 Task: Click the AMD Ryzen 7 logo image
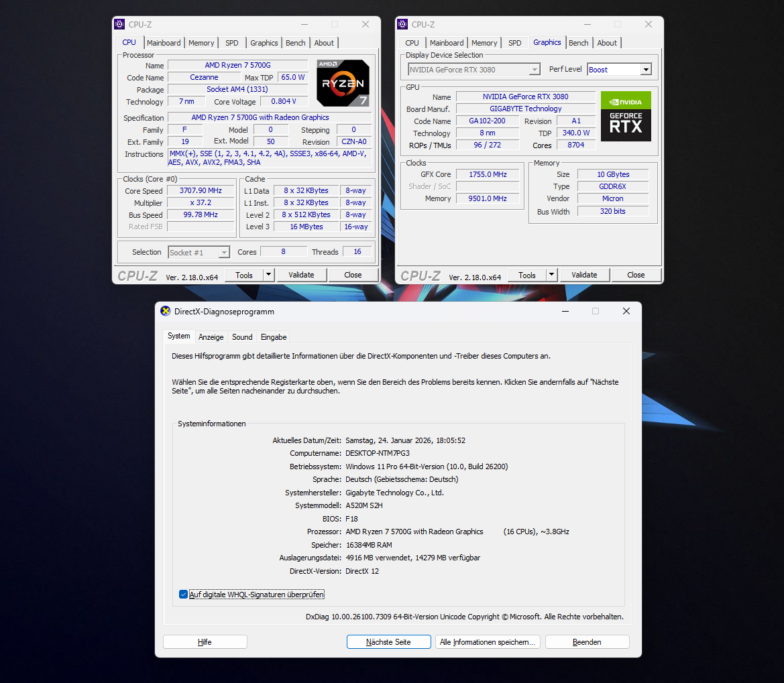tap(343, 83)
